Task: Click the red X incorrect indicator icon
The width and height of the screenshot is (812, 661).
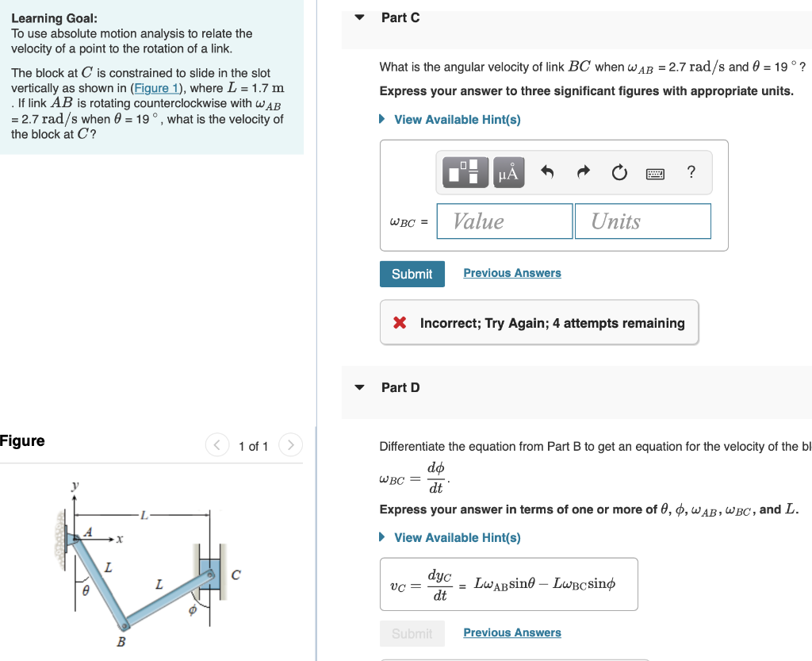Action: tap(398, 323)
